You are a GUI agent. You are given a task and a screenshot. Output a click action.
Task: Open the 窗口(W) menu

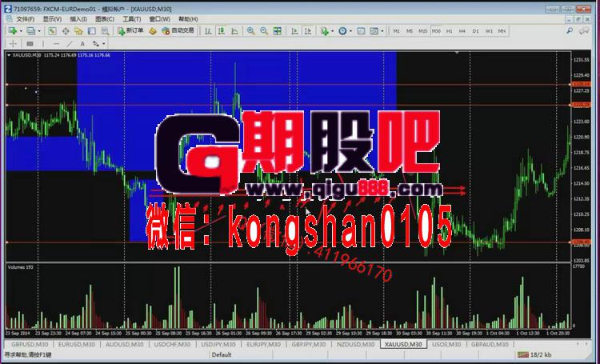(x=159, y=19)
